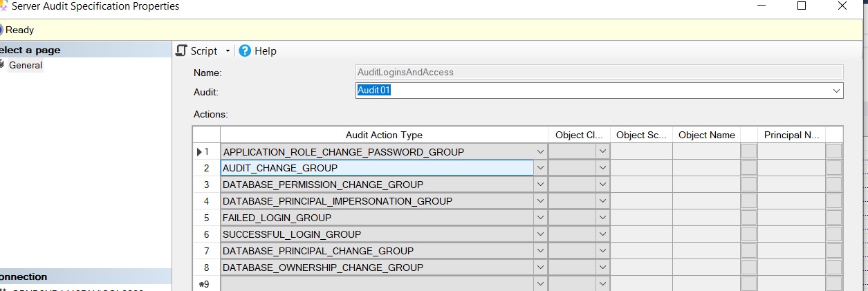The height and width of the screenshot is (291, 868).
Task: Click the empty new row 9 action cell
Action: (377, 283)
